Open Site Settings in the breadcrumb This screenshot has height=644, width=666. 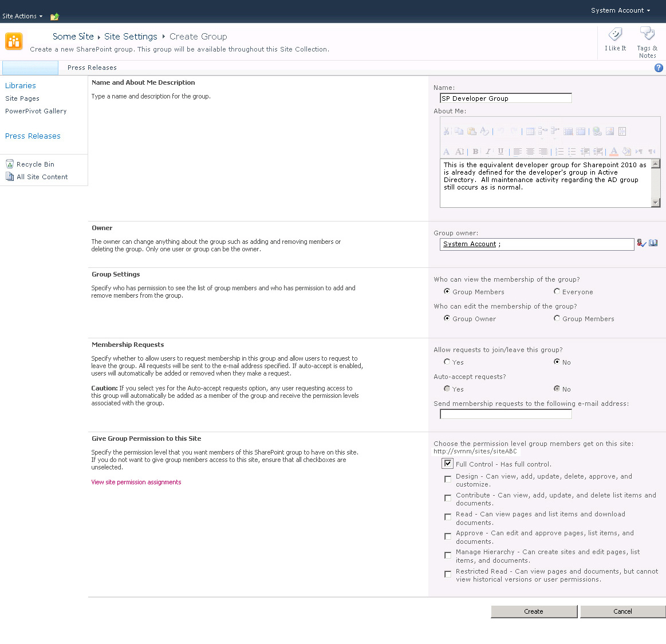(131, 37)
